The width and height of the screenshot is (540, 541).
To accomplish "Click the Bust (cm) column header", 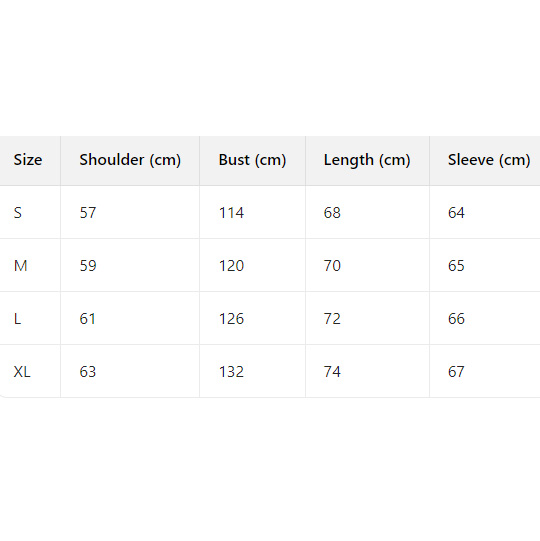I will tap(252, 160).
